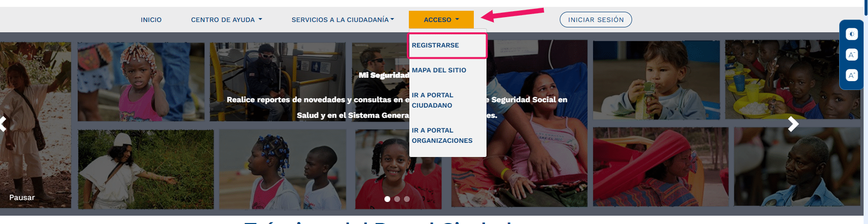Open Ir a Portal Organizaciones option
Viewport: 868px width, 224px height.
point(442,135)
